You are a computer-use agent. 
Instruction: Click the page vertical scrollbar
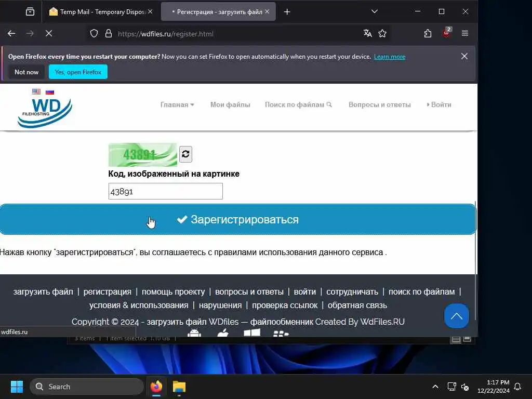[x=475, y=261]
